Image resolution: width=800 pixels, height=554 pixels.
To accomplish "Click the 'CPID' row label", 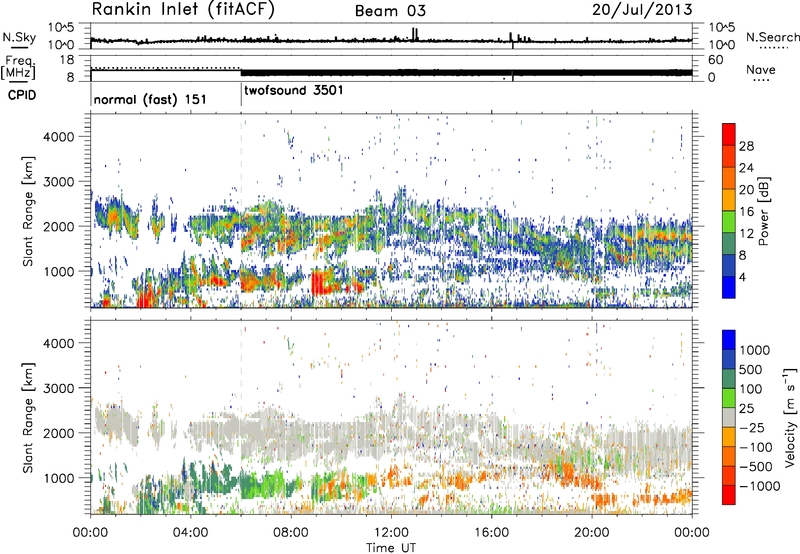I will (x=22, y=95).
